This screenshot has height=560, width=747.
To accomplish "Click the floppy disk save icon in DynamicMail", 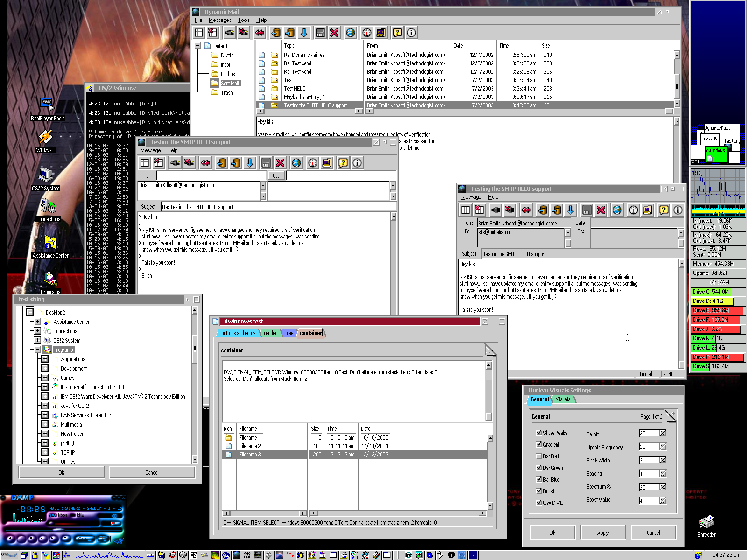I will (x=320, y=33).
